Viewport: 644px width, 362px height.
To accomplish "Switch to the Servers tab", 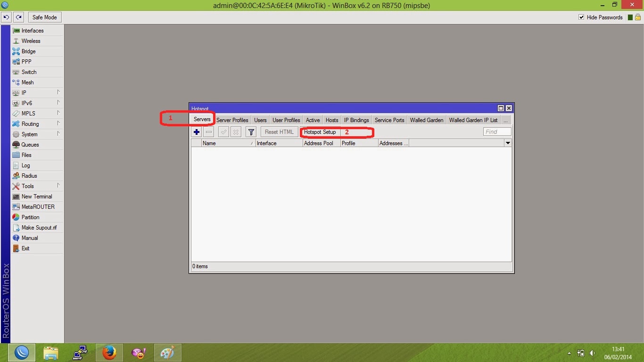I will (x=202, y=119).
